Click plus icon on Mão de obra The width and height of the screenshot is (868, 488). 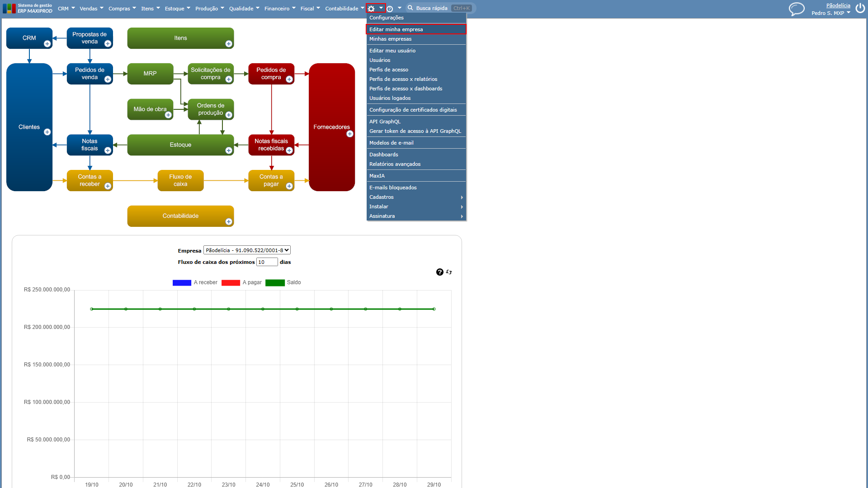pos(168,115)
